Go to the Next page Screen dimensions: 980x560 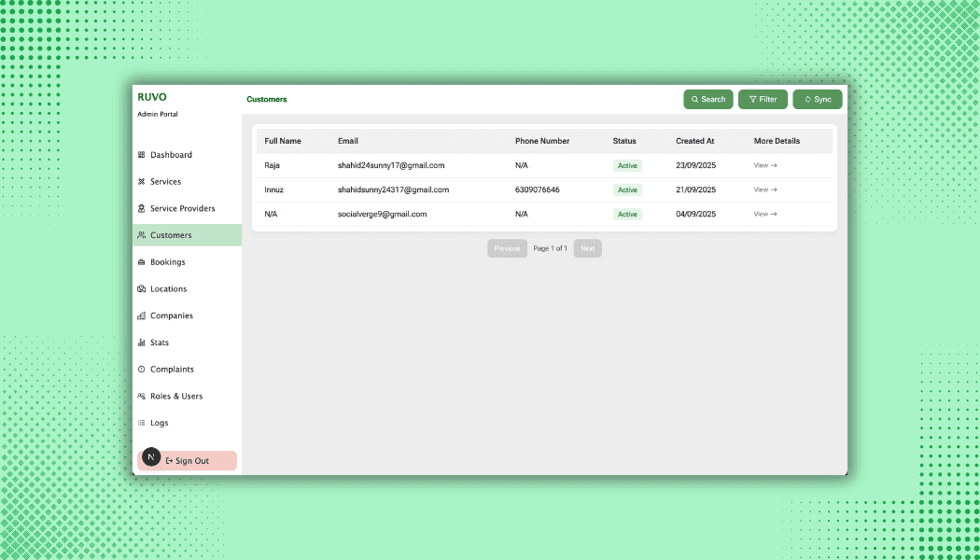[587, 248]
